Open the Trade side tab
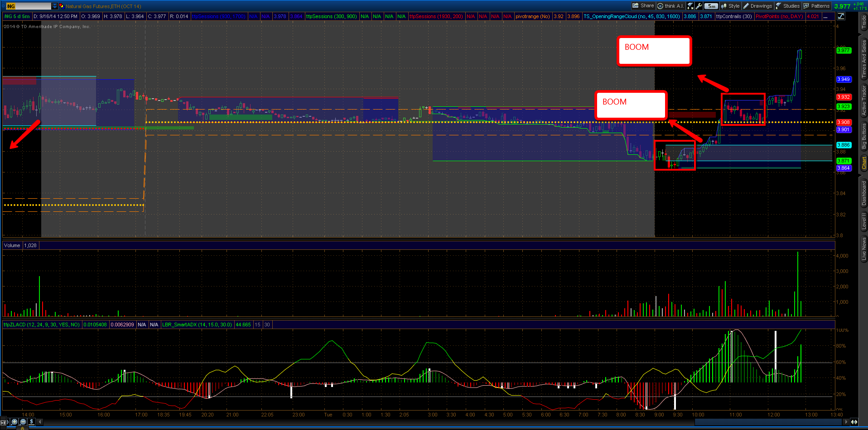The width and height of the screenshot is (868, 430). coord(863,22)
